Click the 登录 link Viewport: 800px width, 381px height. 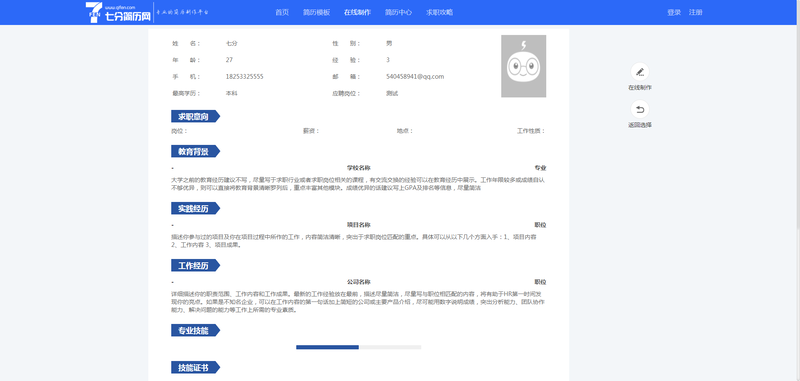coord(674,12)
